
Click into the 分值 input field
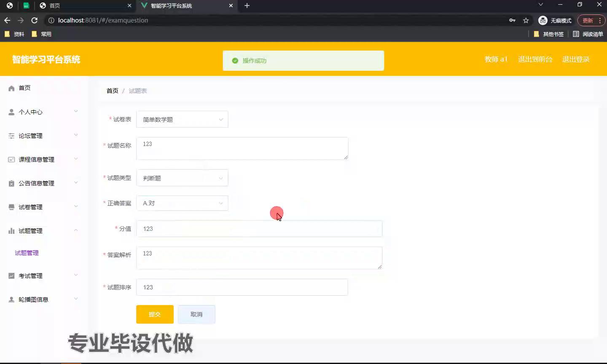(x=259, y=229)
